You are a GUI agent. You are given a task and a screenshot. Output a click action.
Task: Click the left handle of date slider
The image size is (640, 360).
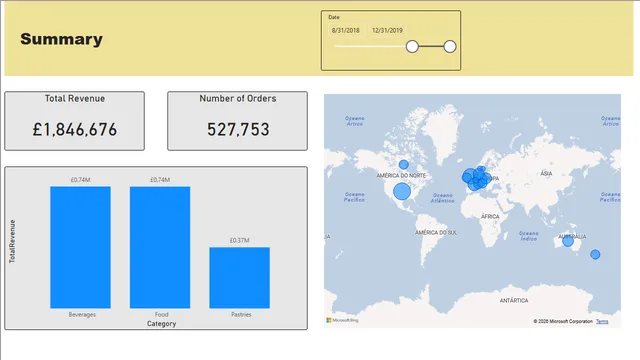[412, 47]
